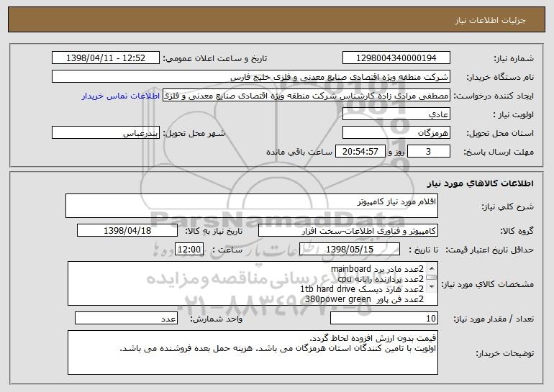The image size is (554, 392).
Task: Click the scrollbar thumb in specification list
Action: pos(432,277)
